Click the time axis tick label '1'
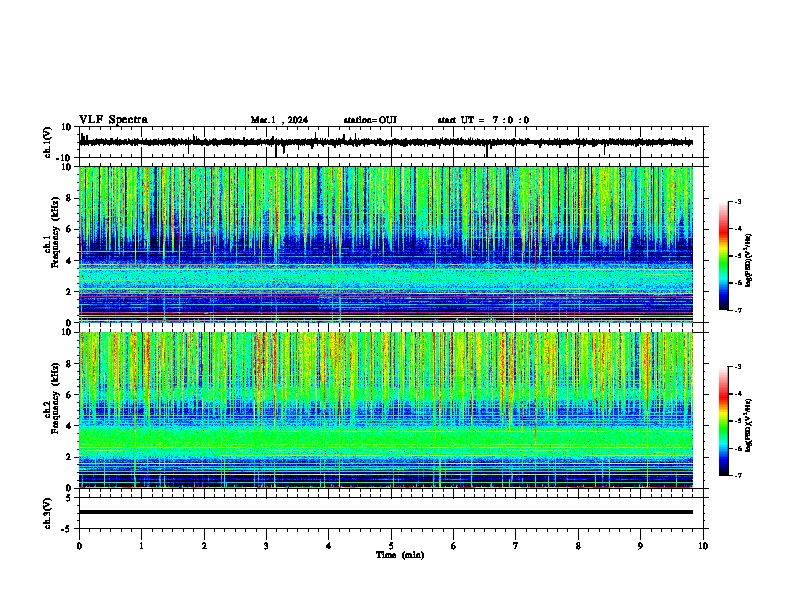This screenshot has width=792, height=612. pyautogui.click(x=141, y=546)
